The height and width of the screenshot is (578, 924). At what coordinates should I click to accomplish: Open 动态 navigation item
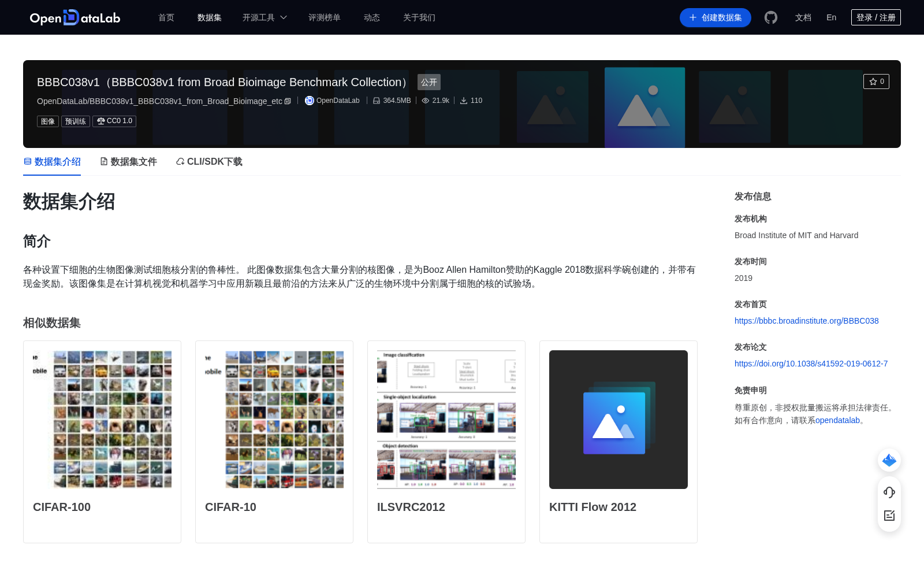point(372,17)
